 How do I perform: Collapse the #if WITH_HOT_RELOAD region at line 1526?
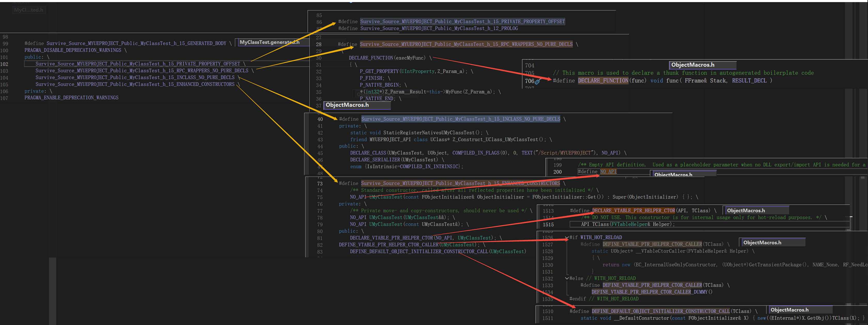coord(567,238)
